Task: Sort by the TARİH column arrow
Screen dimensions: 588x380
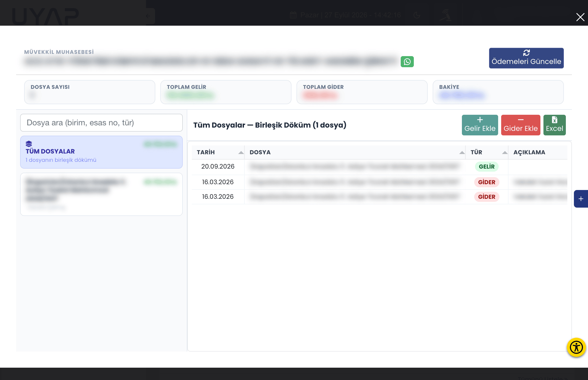Action: click(241, 153)
